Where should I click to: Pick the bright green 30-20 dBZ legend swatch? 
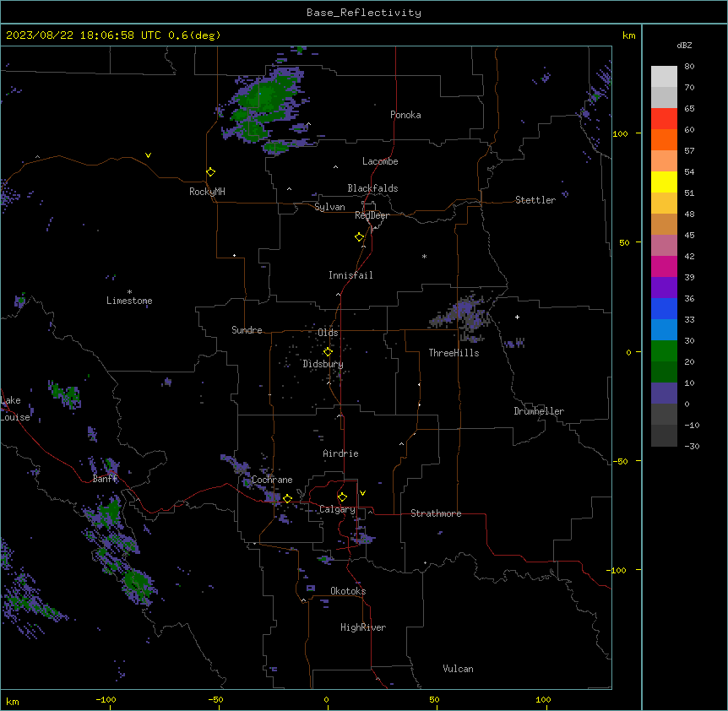tap(664, 351)
